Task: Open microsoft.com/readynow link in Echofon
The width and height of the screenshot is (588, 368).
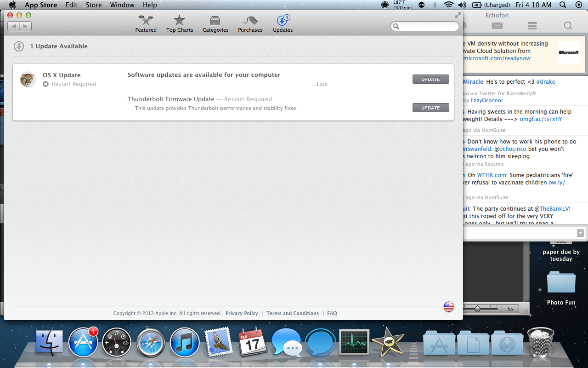Action: [497, 58]
